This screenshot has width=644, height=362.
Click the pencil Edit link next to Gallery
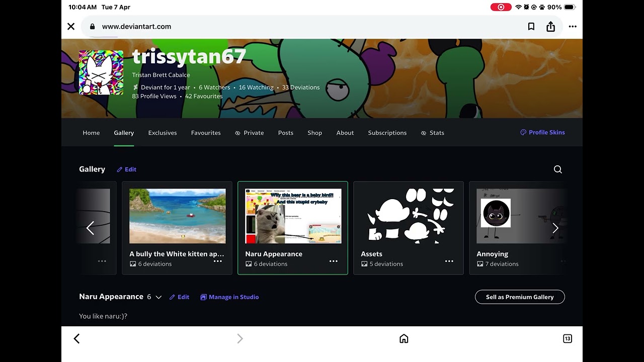[127, 169]
